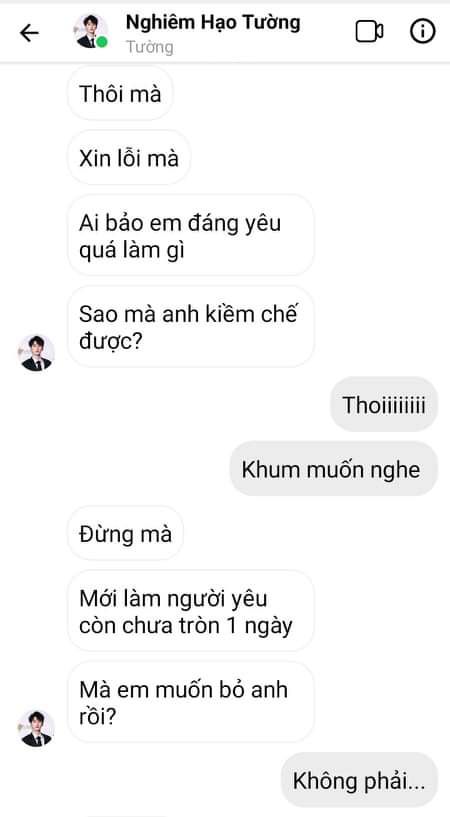The image size is (450, 817).
Task: Tap avatar beside 'Sao mà anh kiềm chế được?'
Action: pos(36,353)
